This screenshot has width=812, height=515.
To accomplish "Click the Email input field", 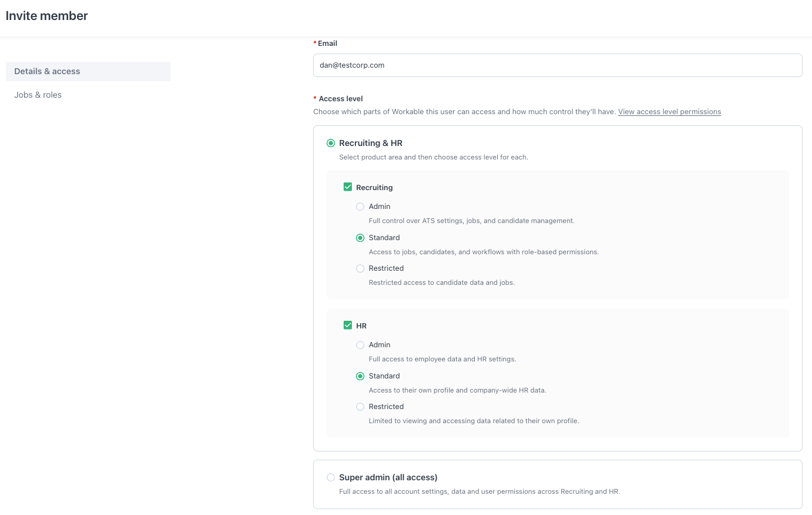I will [557, 65].
